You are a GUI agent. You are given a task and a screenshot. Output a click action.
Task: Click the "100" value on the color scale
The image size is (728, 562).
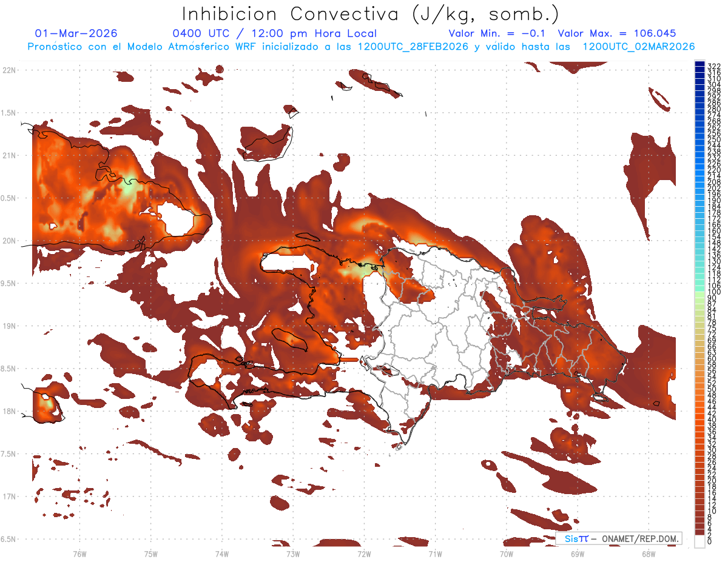coord(713,292)
